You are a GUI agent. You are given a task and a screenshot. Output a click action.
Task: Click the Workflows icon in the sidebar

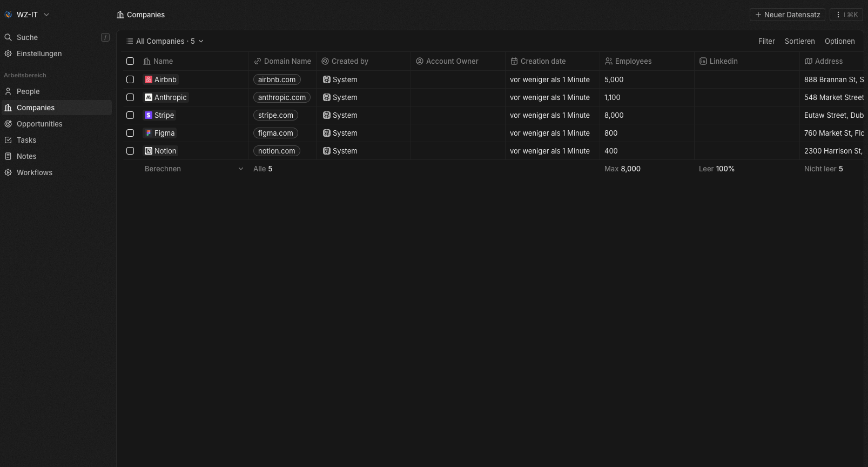[x=8, y=172]
